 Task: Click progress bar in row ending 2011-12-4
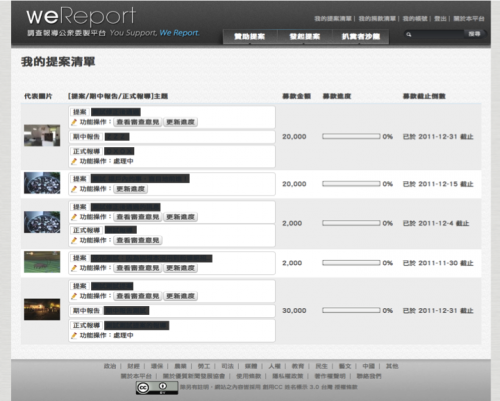(351, 223)
